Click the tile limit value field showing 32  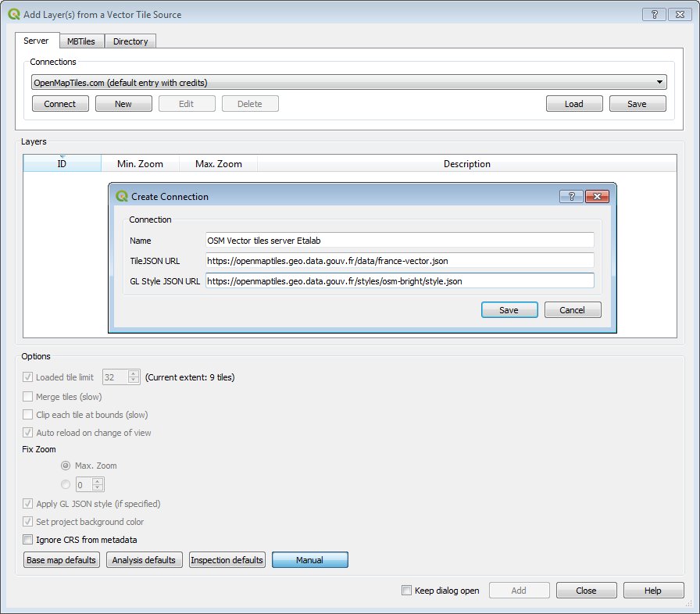click(x=115, y=377)
